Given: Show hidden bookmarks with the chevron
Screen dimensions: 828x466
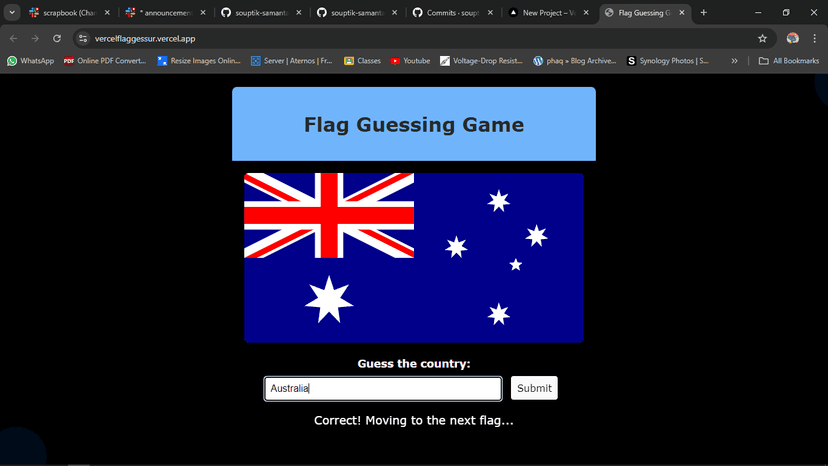Looking at the screenshot, I should pyautogui.click(x=734, y=61).
